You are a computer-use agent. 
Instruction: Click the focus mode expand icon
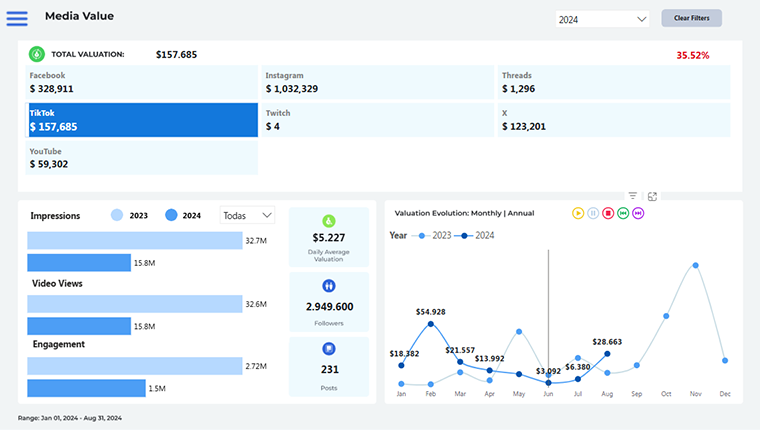652,196
